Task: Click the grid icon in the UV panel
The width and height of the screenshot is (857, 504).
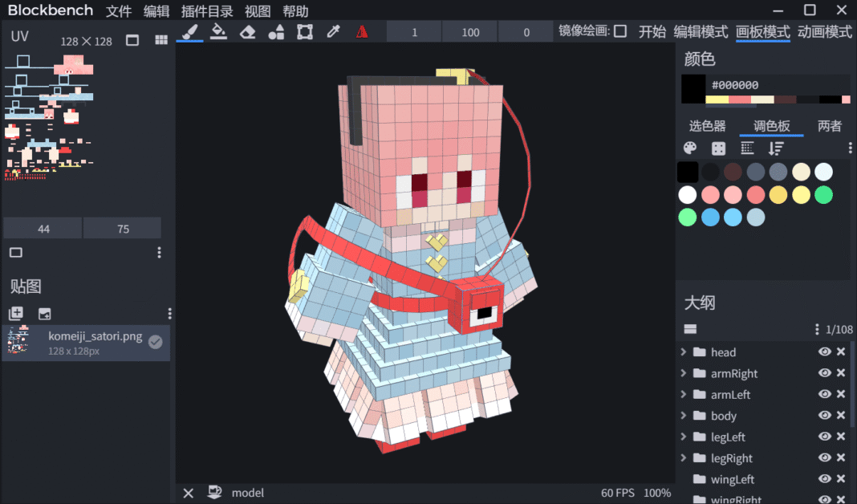Action: click(x=161, y=40)
